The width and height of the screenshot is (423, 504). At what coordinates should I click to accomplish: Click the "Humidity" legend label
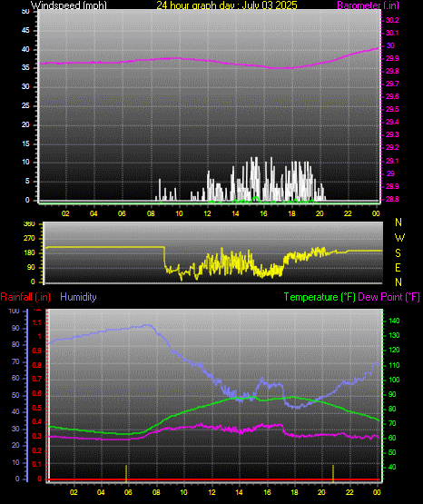tap(78, 297)
